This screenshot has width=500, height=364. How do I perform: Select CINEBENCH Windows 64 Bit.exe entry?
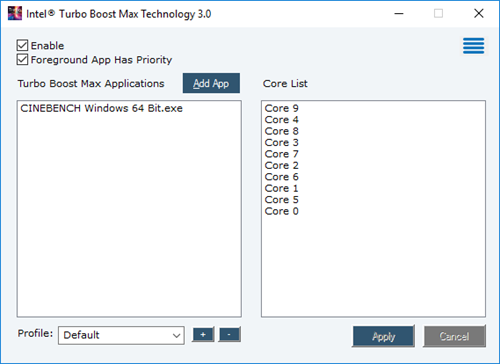click(x=101, y=108)
